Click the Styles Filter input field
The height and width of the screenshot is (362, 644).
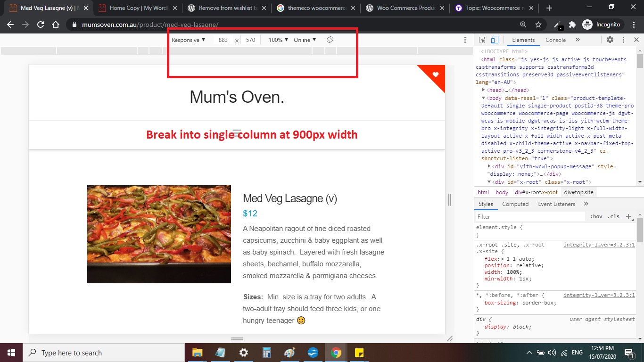[x=530, y=216]
